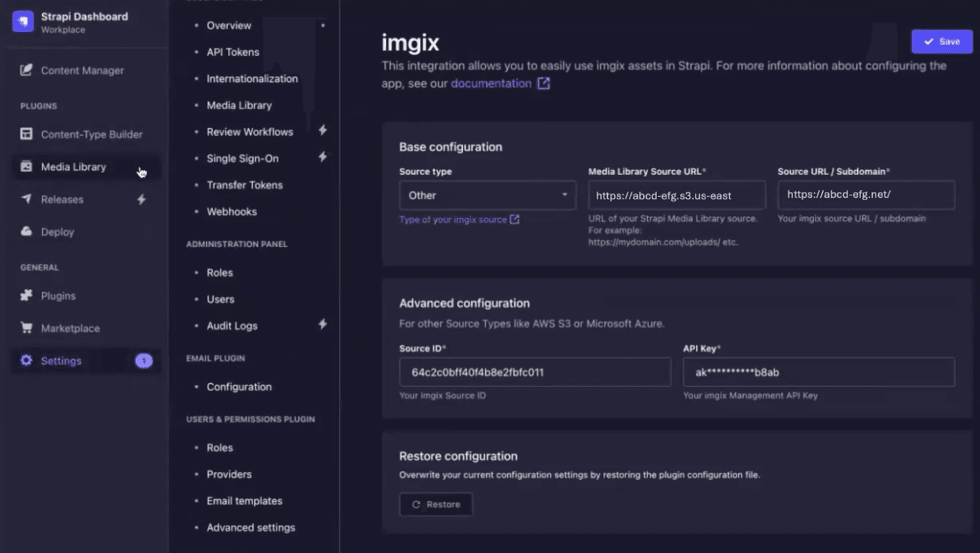Click the Settings notification badge
980x553 pixels.
[x=143, y=360]
